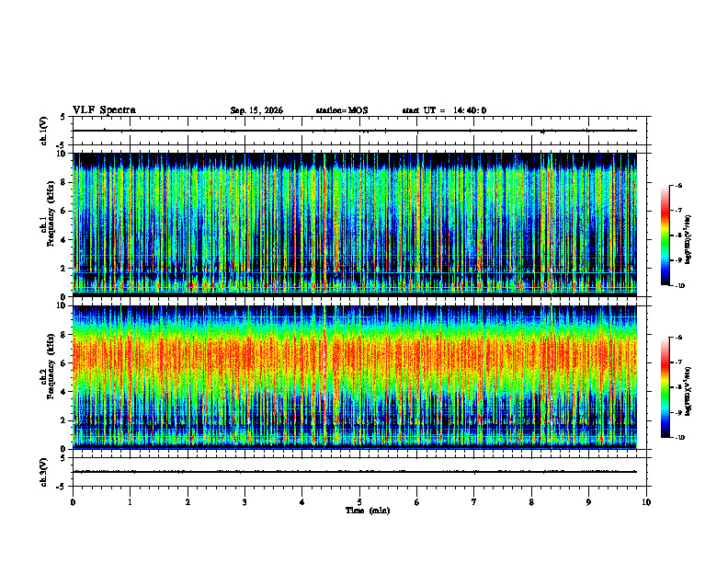The width and height of the screenshot is (728, 563).
Task: Click the VLF Spectra plot title
Action: point(104,110)
